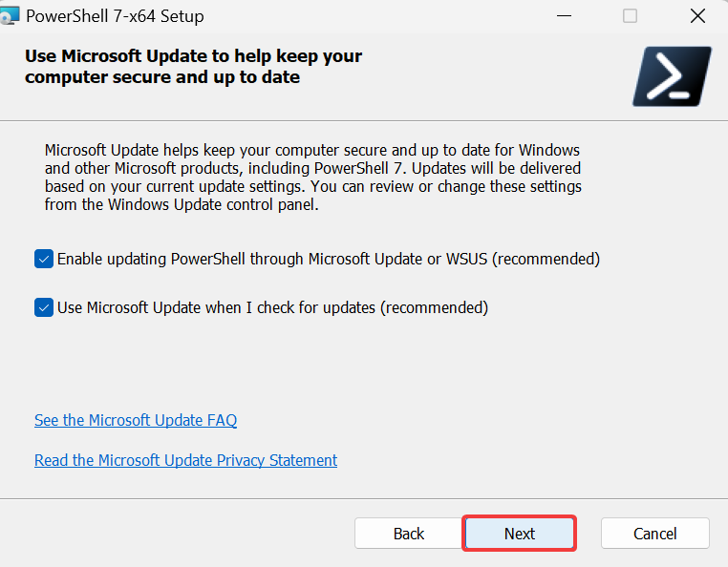Click the setup installer icon in title bar
Screen dimensions: 728x567
10,16
